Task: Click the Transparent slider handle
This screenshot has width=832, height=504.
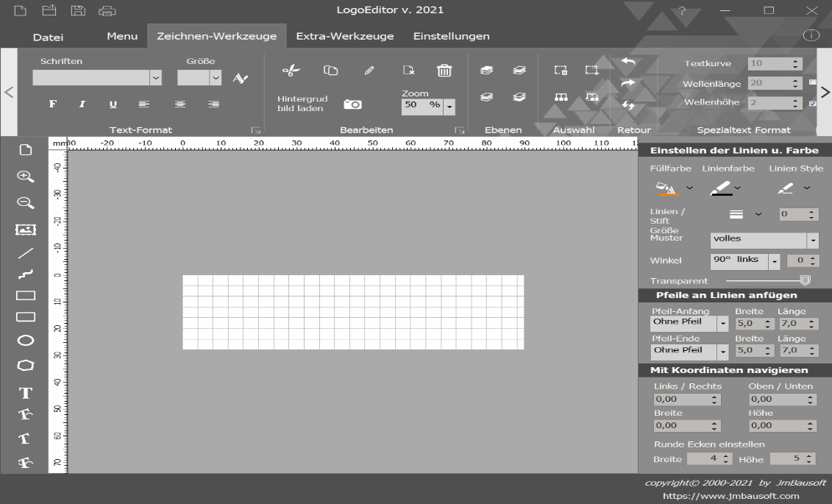Action: [x=805, y=280]
